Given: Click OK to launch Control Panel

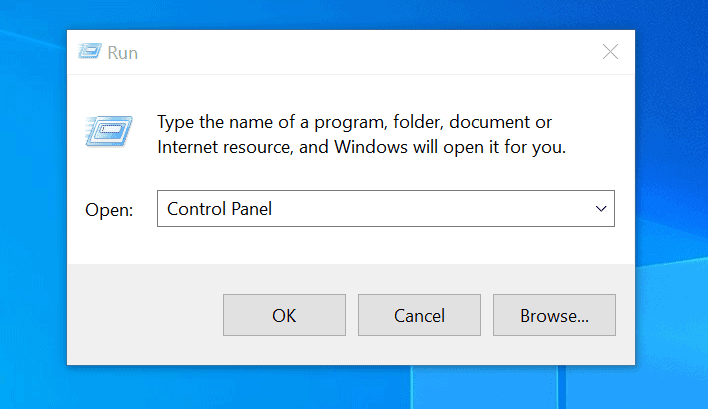Looking at the screenshot, I should [x=284, y=315].
